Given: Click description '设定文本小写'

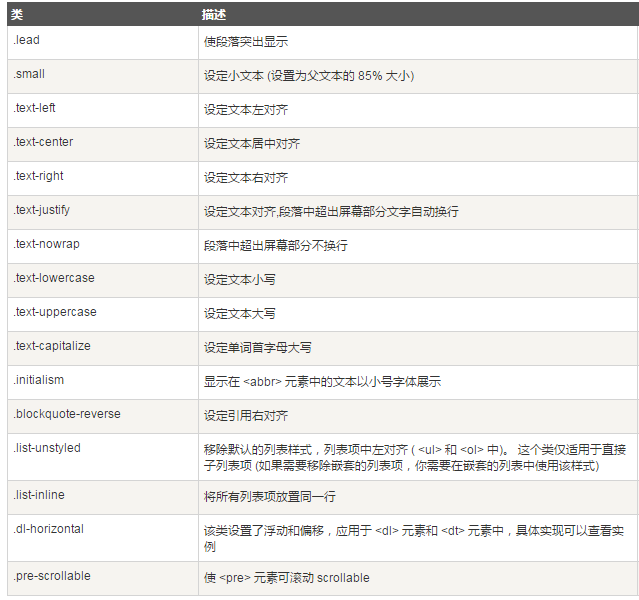Looking at the screenshot, I should pos(240,280).
